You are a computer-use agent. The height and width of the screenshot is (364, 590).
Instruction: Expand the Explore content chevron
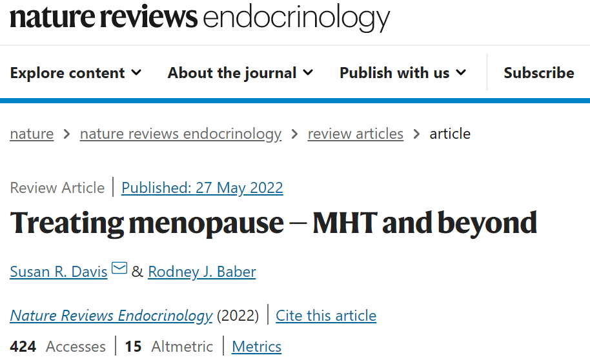[x=136, y=72]
